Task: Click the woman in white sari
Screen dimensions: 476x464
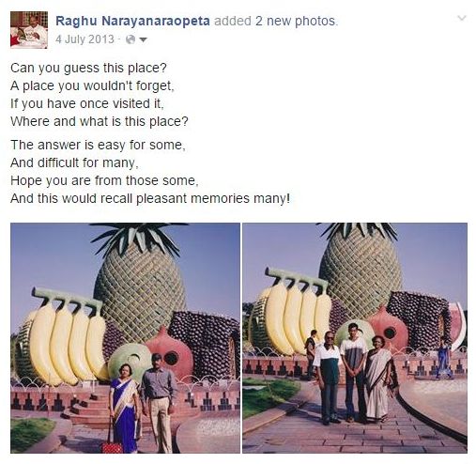Action: click(x=380, y=379)
